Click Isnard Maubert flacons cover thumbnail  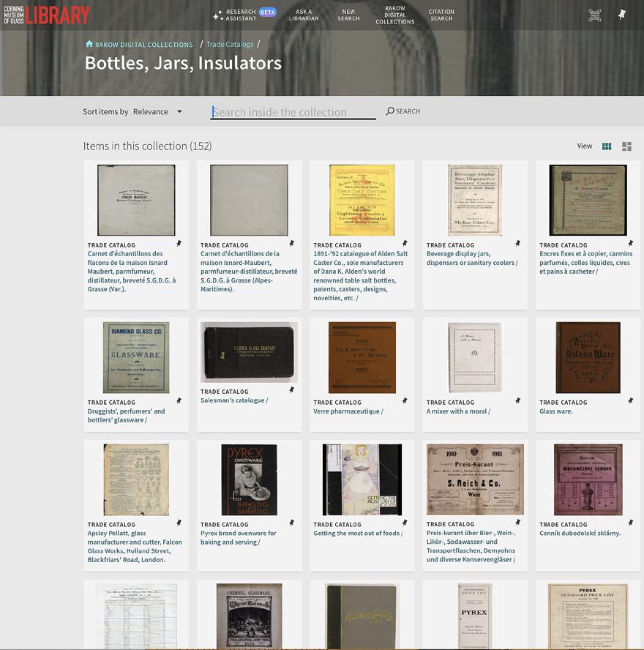click(136, 201)
